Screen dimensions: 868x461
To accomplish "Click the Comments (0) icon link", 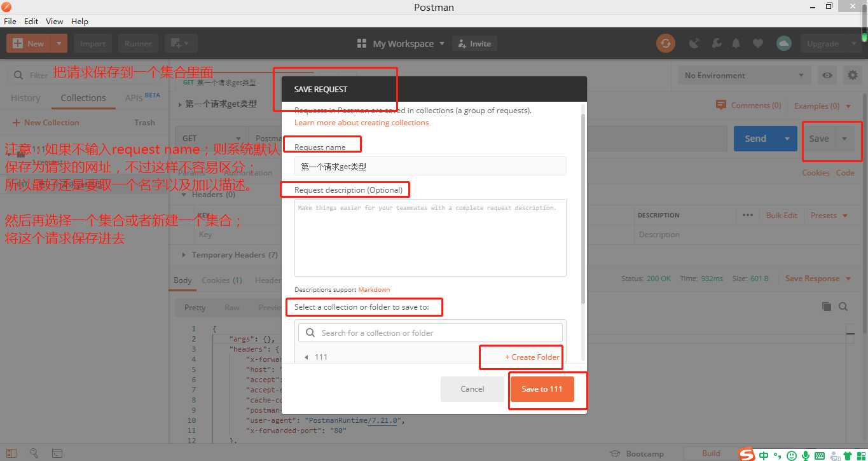I will [748, 106].
